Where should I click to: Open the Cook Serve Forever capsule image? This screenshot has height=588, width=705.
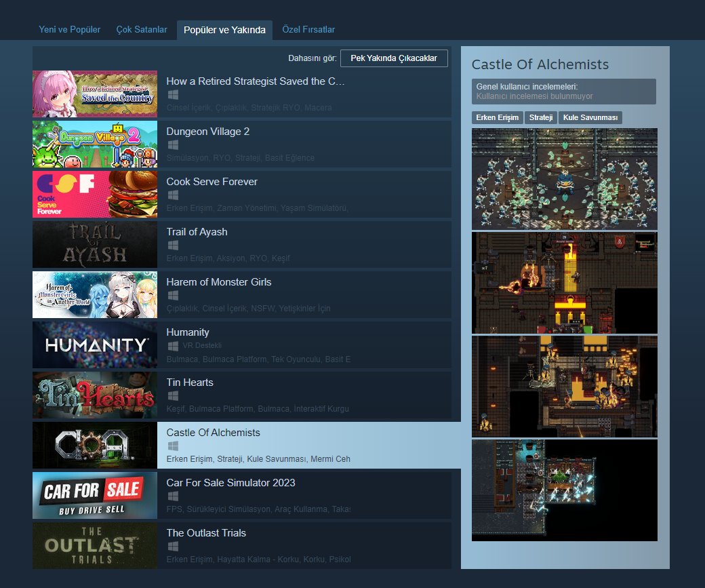tap(95, 195)
